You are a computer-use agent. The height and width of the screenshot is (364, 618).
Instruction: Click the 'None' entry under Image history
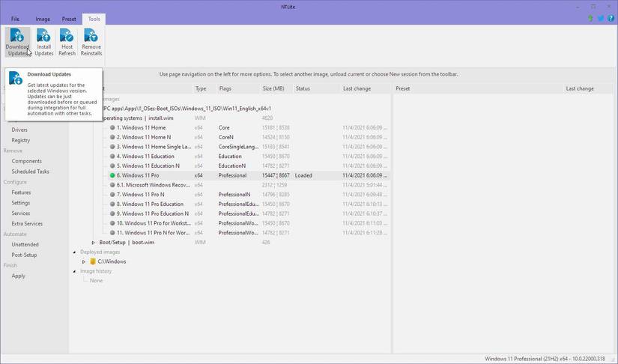point(96,281)
